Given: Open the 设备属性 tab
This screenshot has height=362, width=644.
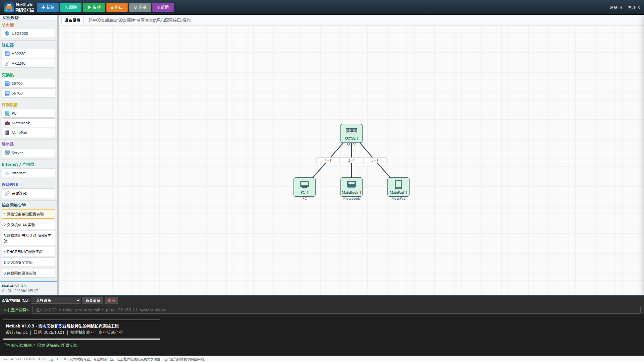Looking at the screenshot, I should (x=72, y=20).
